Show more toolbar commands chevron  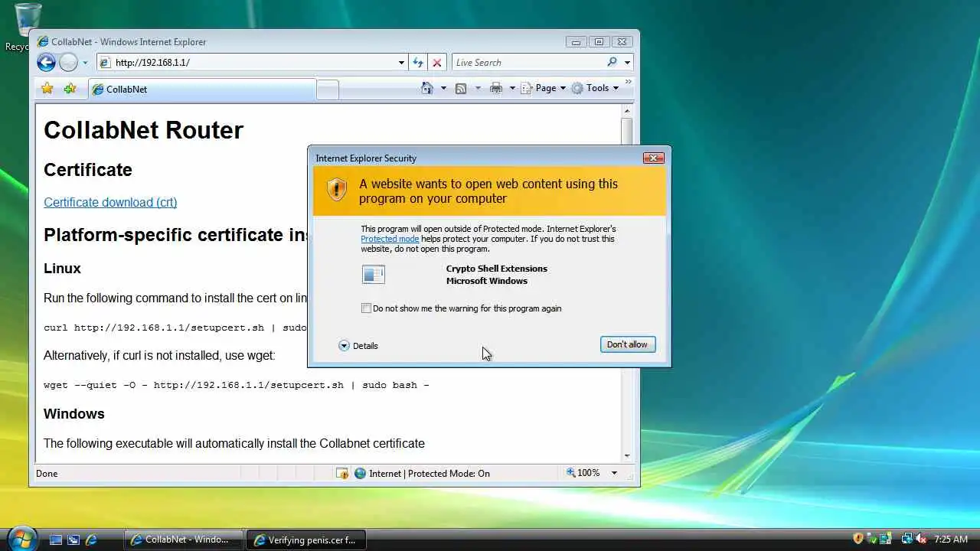point(628,81)
